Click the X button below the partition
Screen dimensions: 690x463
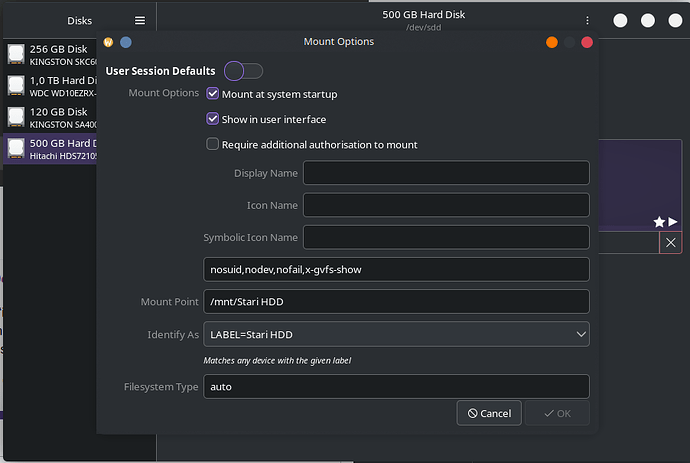point(671,243)
